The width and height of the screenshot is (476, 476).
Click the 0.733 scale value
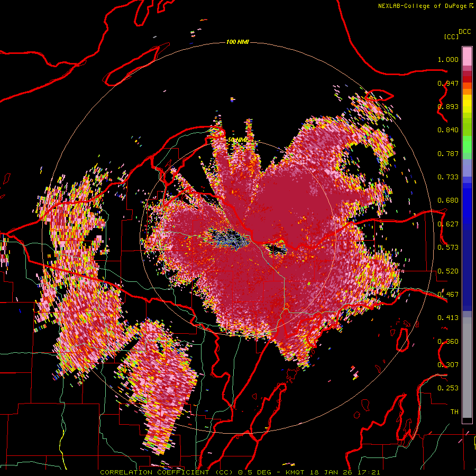click(x=448, y=177)
